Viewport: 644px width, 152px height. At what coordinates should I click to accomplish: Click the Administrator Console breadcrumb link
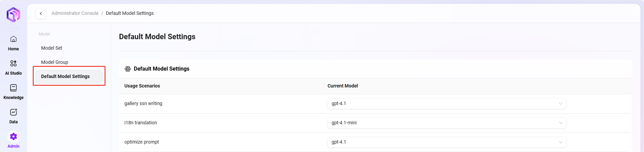click(x=75, y=13)
